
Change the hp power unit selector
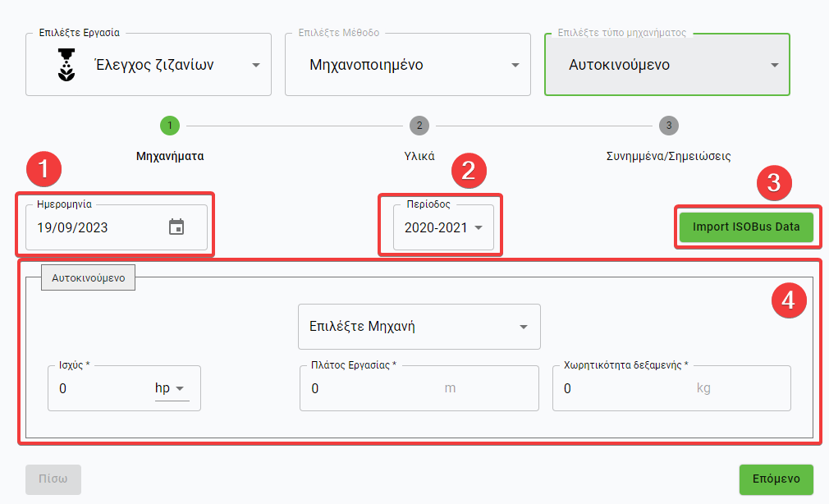pyautogui.click(x=172, y=388)
